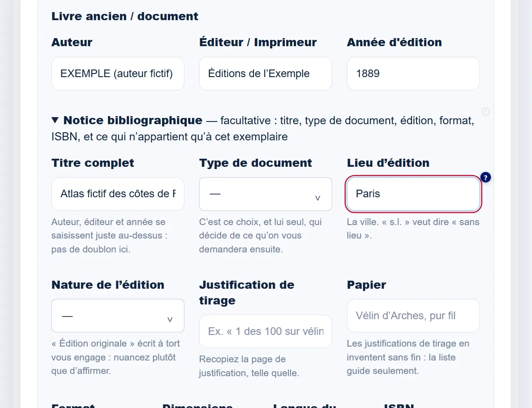Viewport: 532px width, 408px height.
Task: Click the hint beginning "C'est ce choix, et lui seul"
Action: pos(260,235)
